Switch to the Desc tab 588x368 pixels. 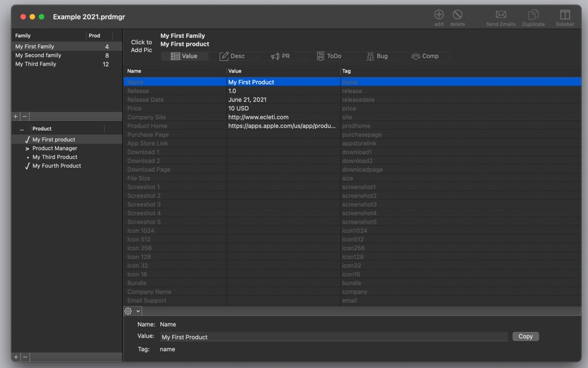click(x=232, y=56)
